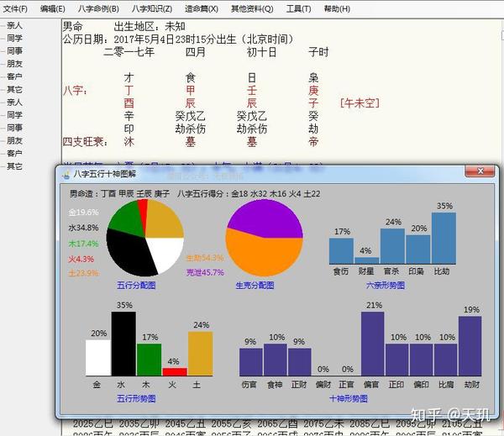Click the 财星 4% bar in 六亲形势图
The height and width of the screenshot is (436, 504).
(x=367, y=260)
